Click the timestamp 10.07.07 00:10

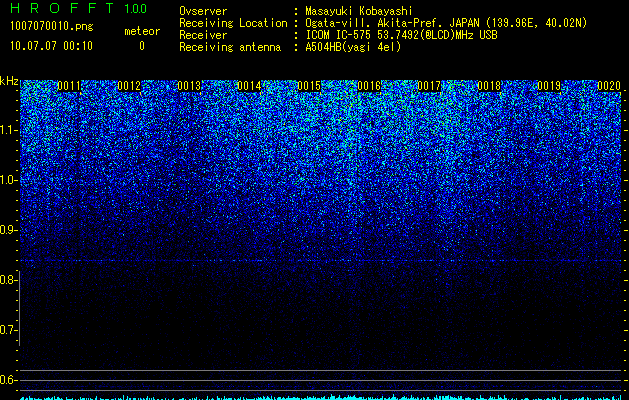51,46
